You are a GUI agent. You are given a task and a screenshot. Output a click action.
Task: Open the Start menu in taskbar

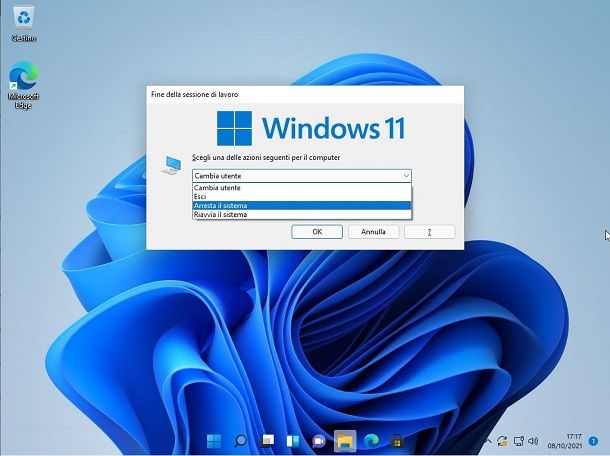214,441
